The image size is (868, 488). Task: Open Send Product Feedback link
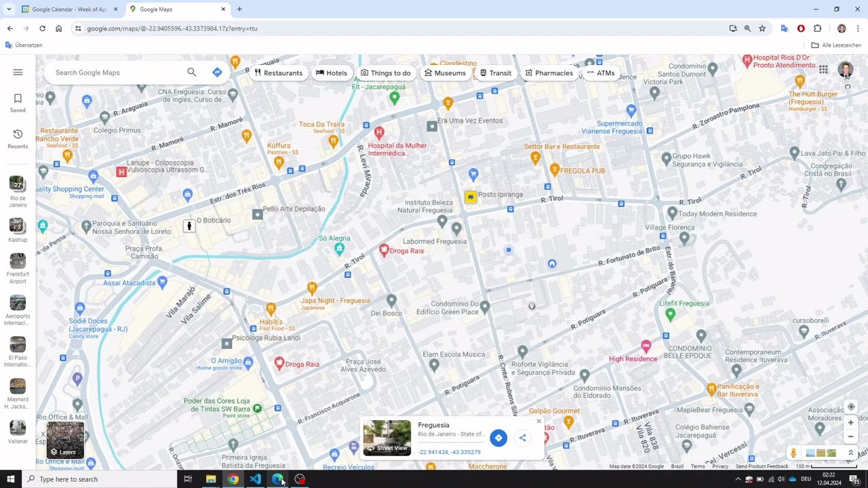762,466
